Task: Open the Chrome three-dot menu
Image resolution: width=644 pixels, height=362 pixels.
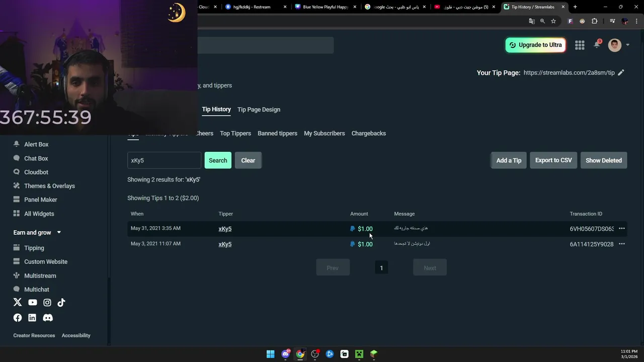Action: 637,21
